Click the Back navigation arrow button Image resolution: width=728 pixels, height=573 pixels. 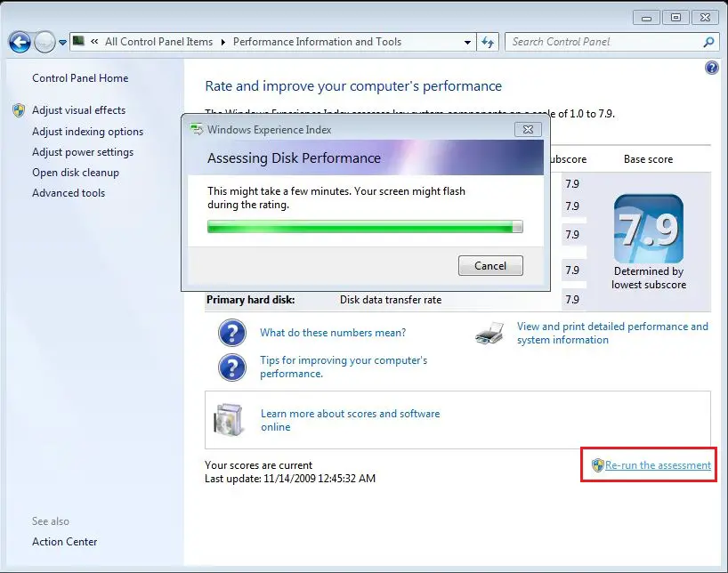[x=20, y=43]
